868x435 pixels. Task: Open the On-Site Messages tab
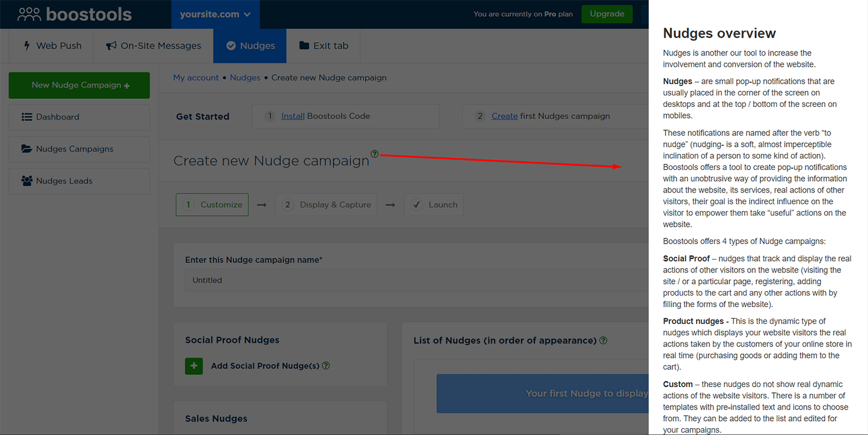(153, 46)
